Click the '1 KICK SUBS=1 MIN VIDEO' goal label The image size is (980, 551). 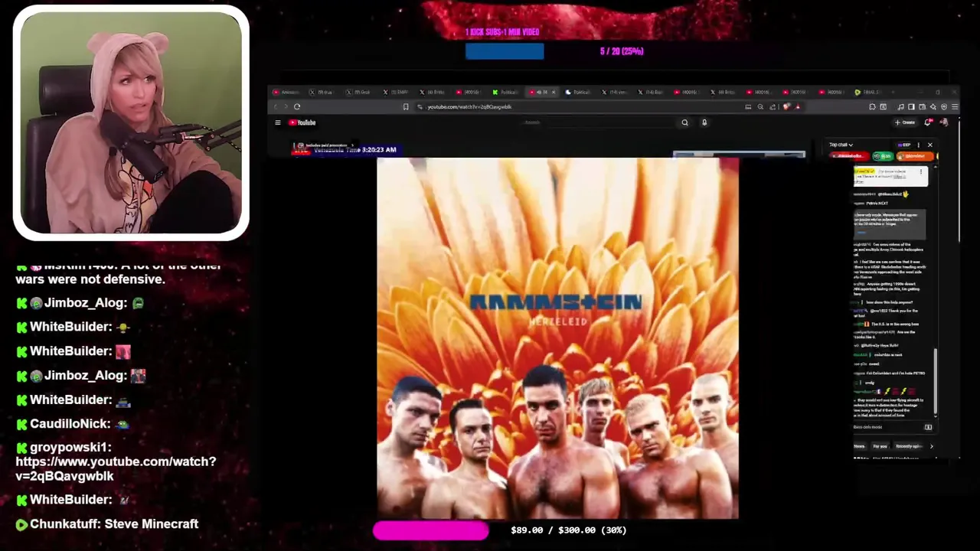pos(502,32)
